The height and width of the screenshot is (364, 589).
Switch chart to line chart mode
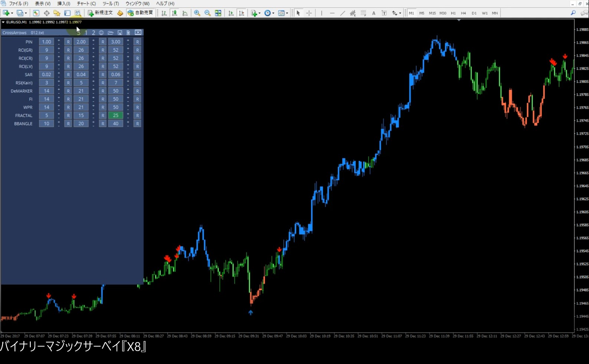[x=184, y=13]
